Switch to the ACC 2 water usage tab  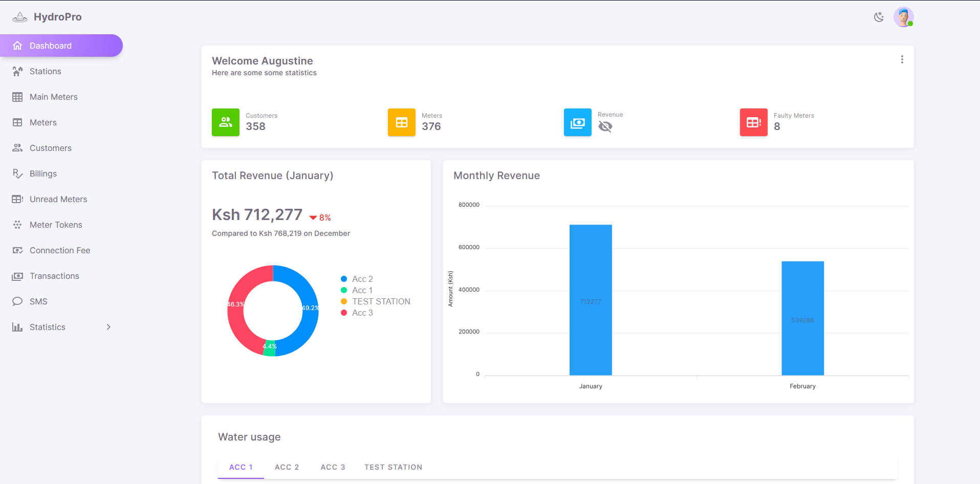(287, 467)
